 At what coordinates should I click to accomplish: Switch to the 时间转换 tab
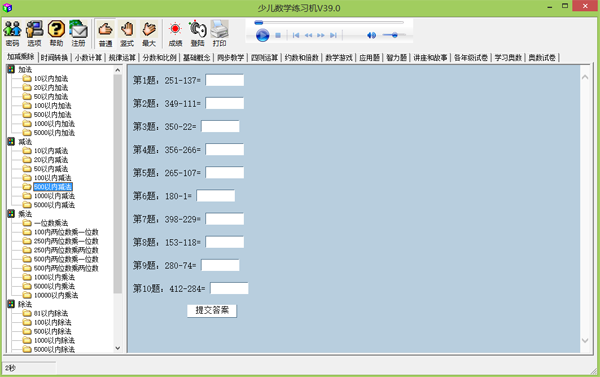point(54,57)
